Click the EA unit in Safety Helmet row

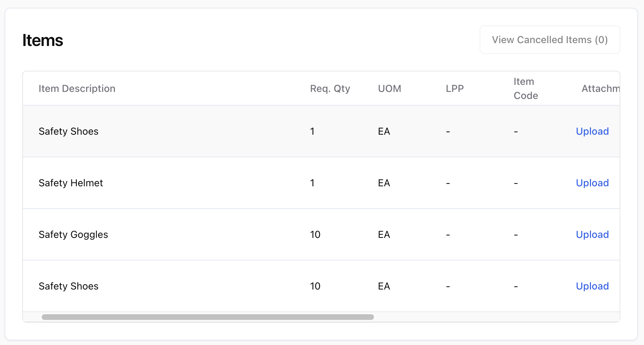[384, 183]
